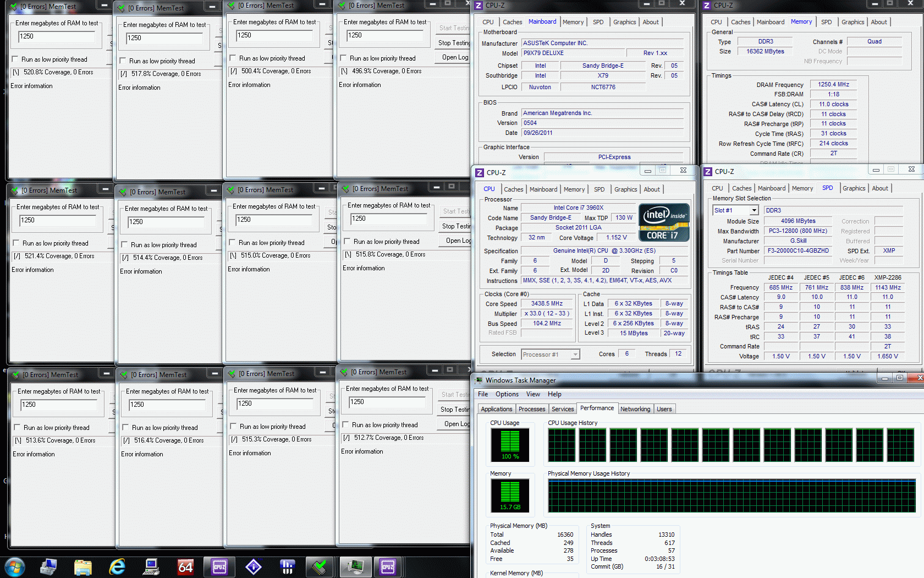Select first CPU-Z taskbar button

click(219, 566)
